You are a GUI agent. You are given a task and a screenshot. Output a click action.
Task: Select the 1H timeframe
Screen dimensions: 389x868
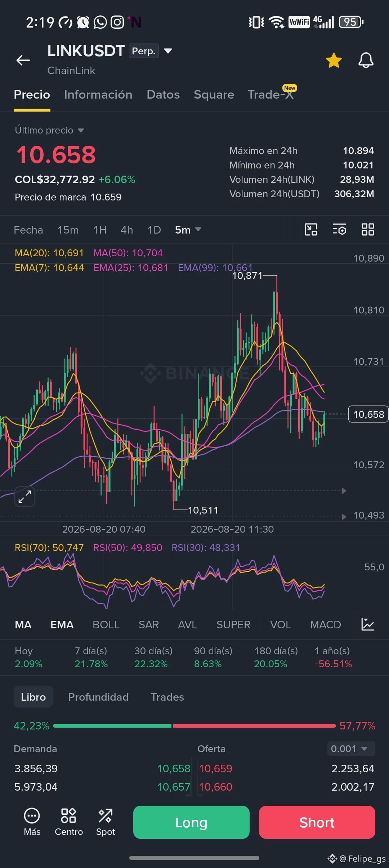pos(100,230)
